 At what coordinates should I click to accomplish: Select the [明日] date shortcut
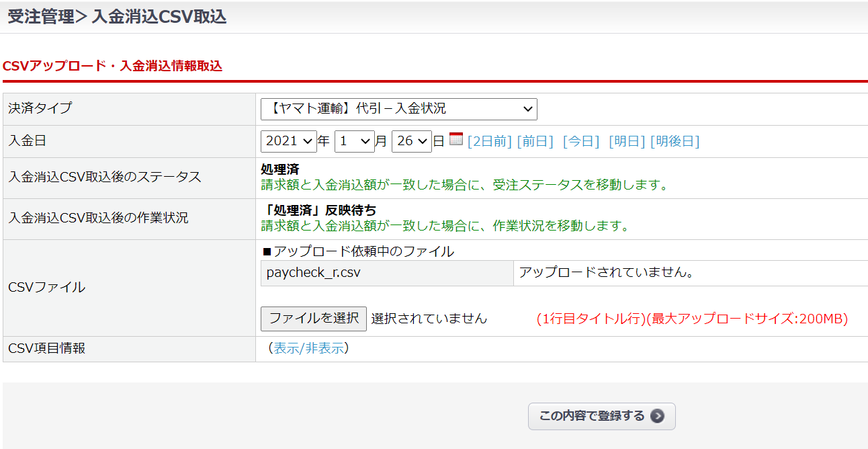[x=627, y=142]
